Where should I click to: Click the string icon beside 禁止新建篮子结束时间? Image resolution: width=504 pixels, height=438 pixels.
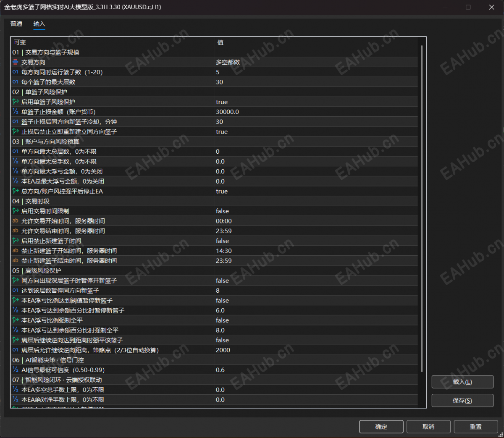coord(16,261)
